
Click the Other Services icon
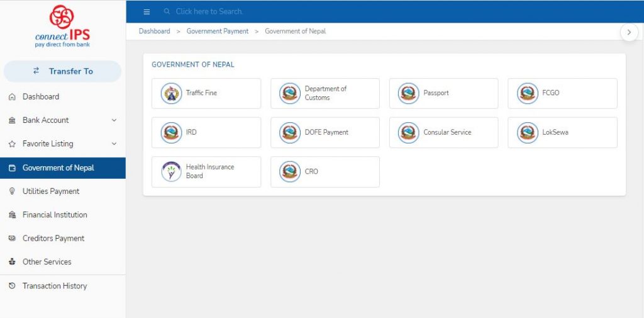tap(13, 261)
